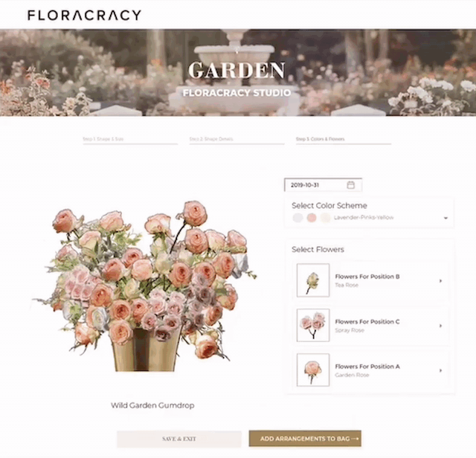476x458 pixels.
Task: Expand Flowers For Position B chevron
Action: point(440,281)
